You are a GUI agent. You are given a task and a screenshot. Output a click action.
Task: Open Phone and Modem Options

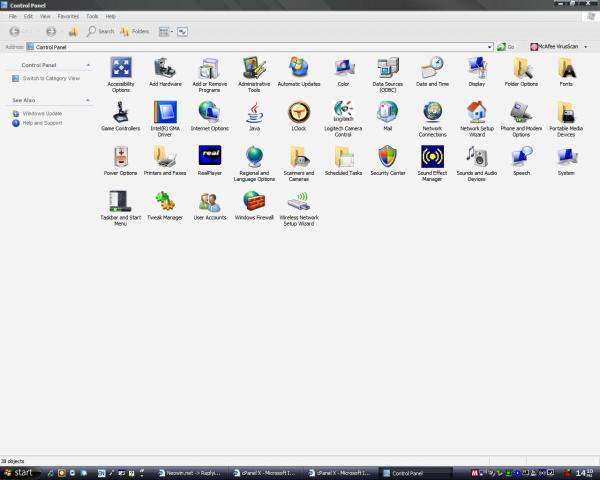(521, 119)
